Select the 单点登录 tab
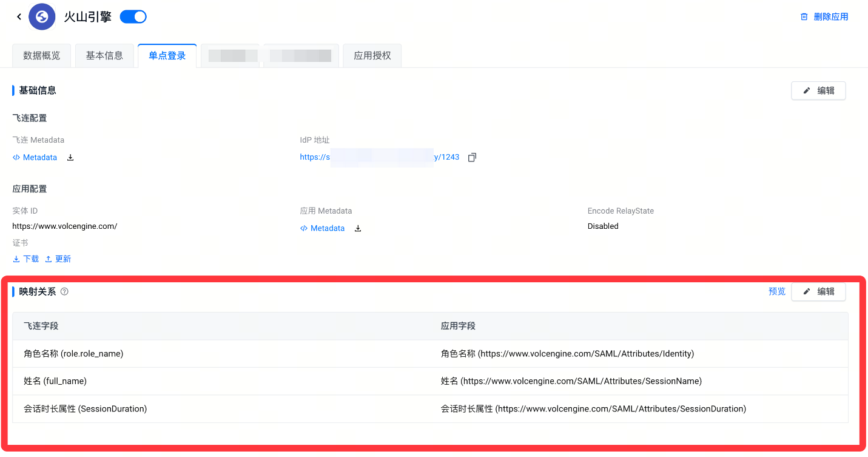Image resolution: width=868 pixels, height=457 pixels. pos(167,56)
